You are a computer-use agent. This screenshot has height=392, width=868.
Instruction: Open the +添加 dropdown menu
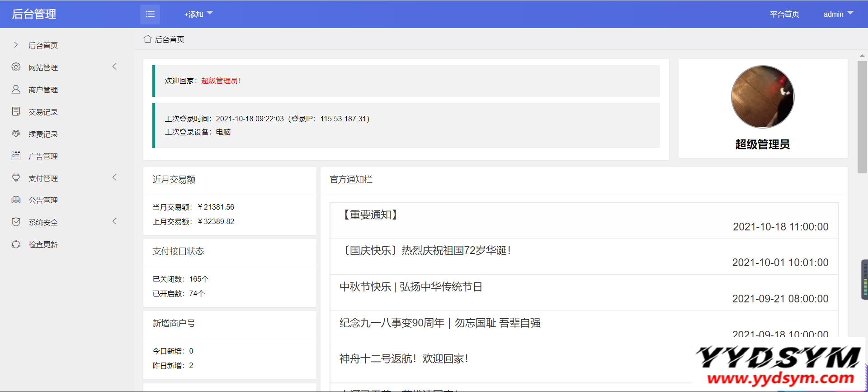(x=198, y=14)
